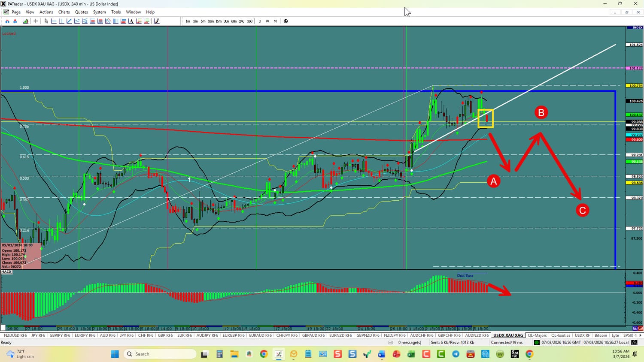644x362 pixels.
Task: Set chart timeframe to 240 minutes
Action: click(242, 21)
